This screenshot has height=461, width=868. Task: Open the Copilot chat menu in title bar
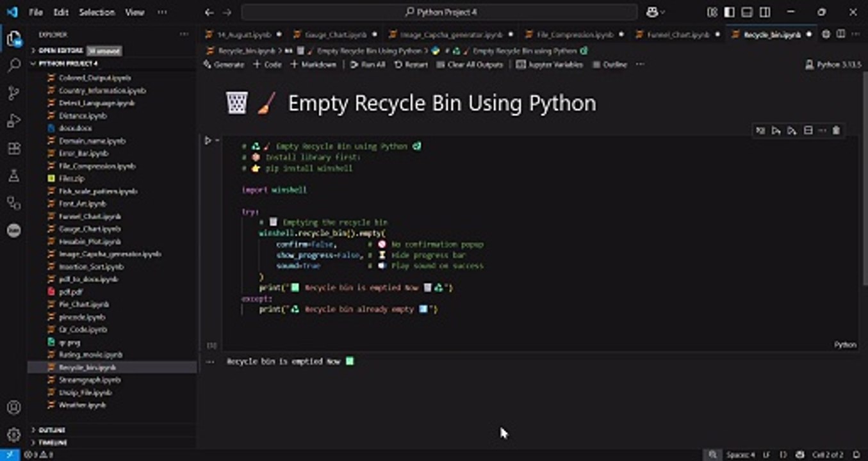click(x=656, y=12)
